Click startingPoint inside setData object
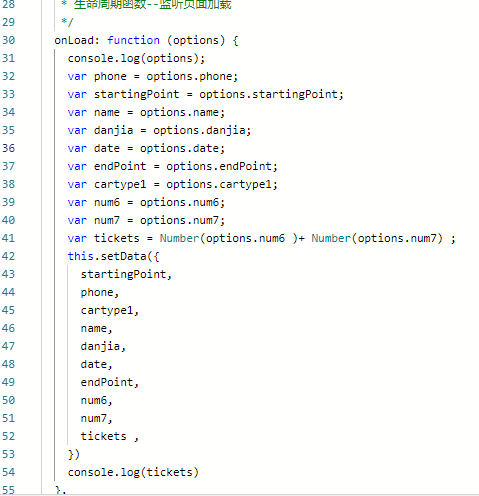 pos(123,274)
